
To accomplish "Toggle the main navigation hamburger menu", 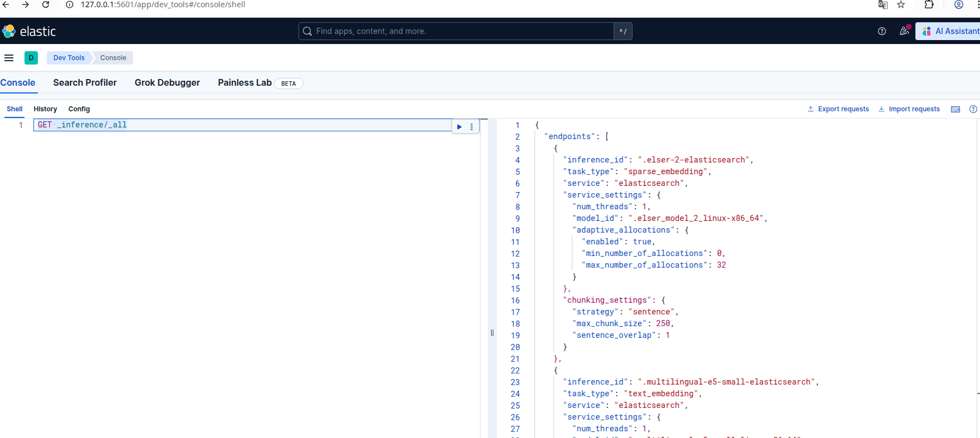I will click(x=9, y=58).
